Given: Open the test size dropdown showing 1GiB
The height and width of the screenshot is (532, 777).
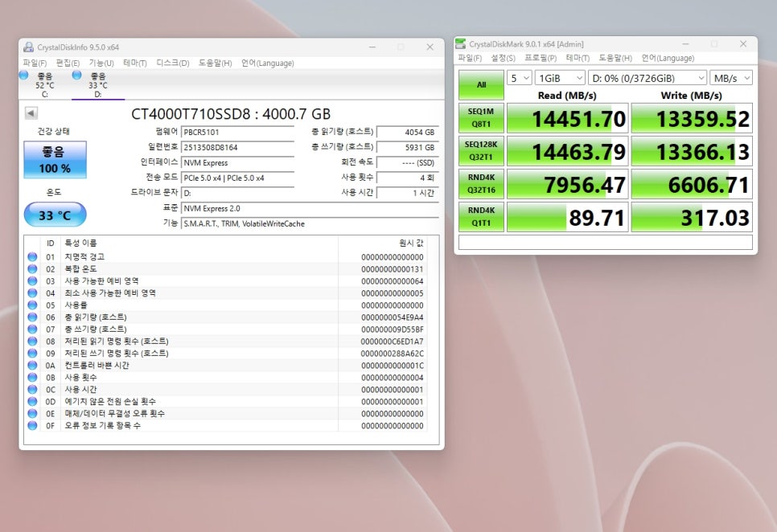Looking at the screenshot, I should click(x=560, y=78).
